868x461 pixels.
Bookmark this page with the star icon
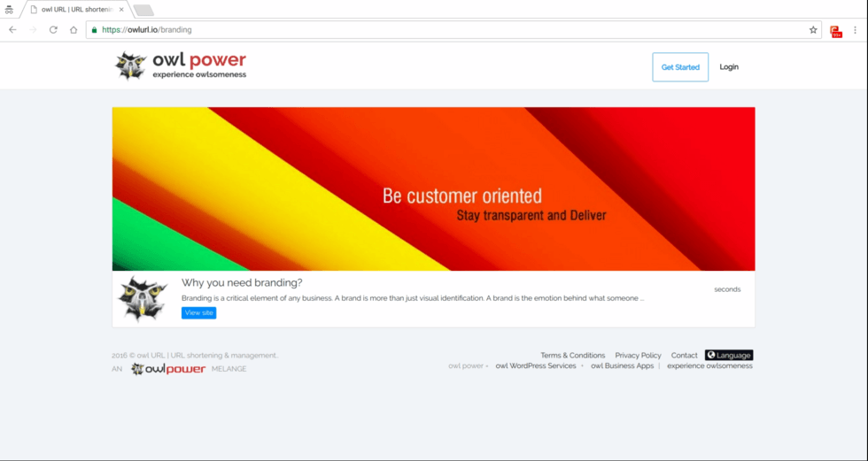(813, 30)
